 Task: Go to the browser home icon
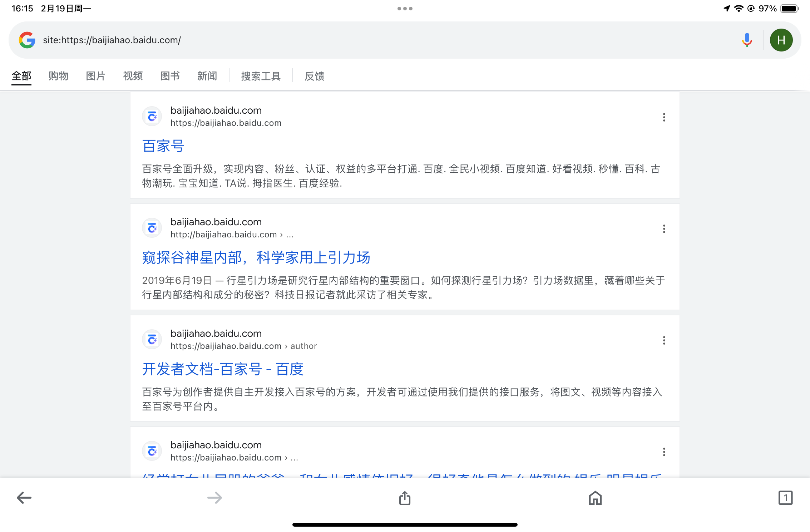click(x=595, y=497)
